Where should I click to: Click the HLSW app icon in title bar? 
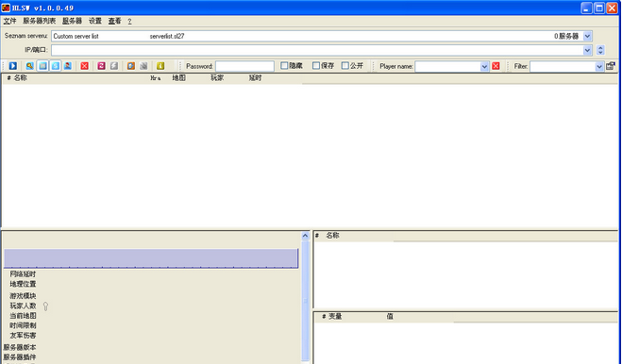pos(6,8)
